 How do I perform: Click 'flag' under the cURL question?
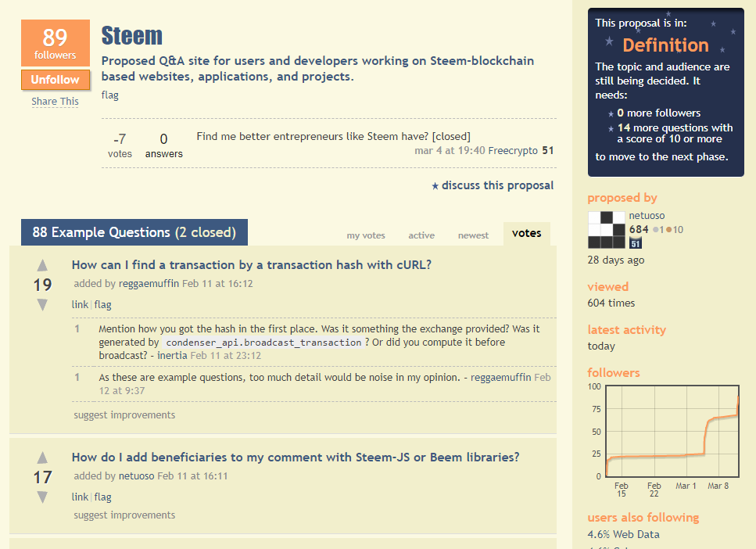click(x=102, y=304)
